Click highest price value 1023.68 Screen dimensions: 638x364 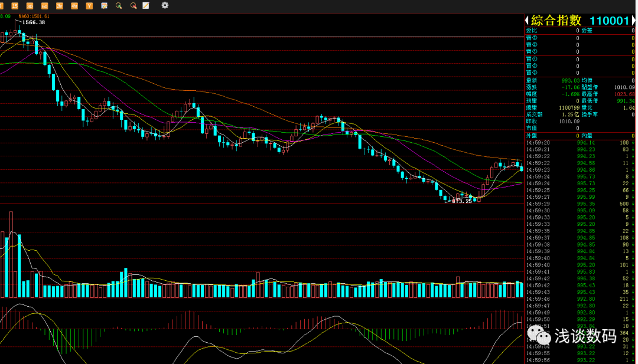[x=624, y=94]
